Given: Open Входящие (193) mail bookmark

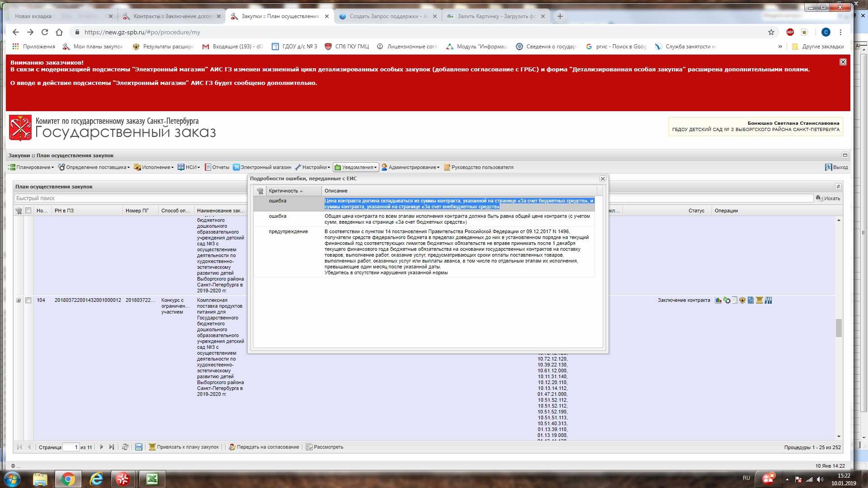Looking at the screenshot, I should point(233,47).
